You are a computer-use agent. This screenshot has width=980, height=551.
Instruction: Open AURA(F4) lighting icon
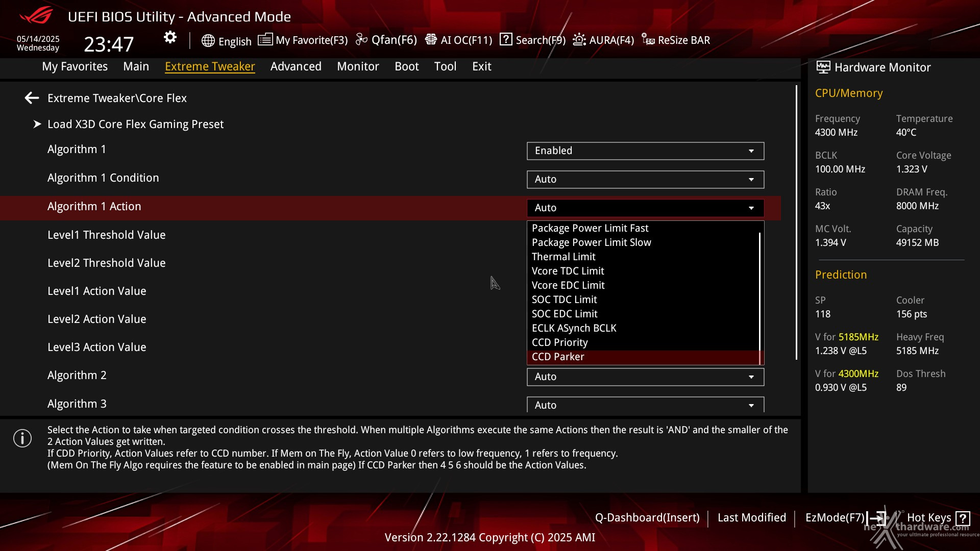(579, 40)
